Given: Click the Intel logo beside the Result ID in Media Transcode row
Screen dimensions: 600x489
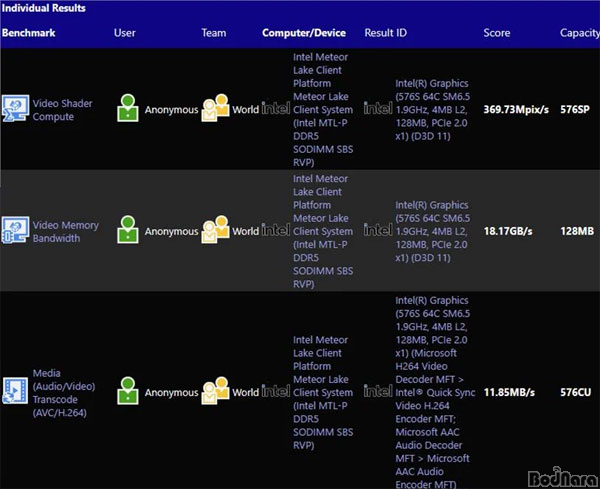Looking at the screenshot, I should click(x=378, y=391).
